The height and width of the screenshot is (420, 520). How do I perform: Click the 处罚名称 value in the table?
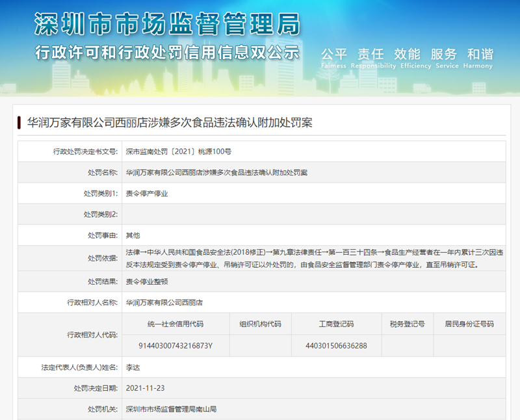click(216, 172)
